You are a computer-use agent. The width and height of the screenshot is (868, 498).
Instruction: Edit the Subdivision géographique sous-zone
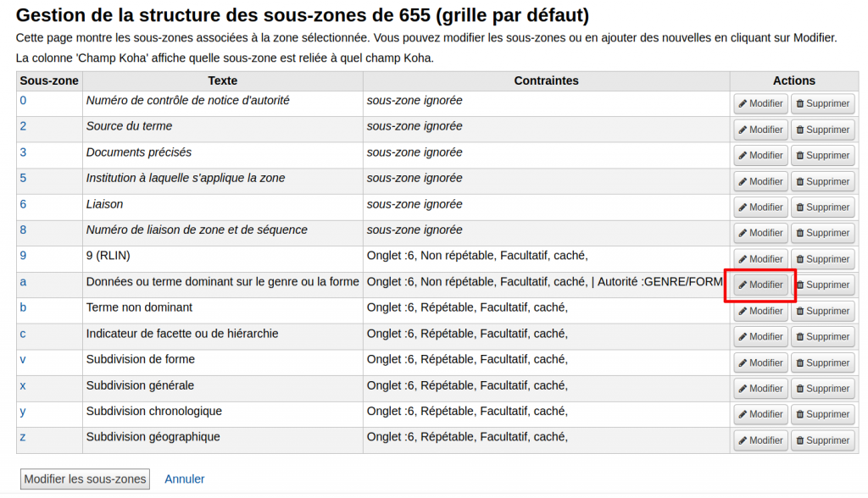pyautogui.click(x=760, y=440)
